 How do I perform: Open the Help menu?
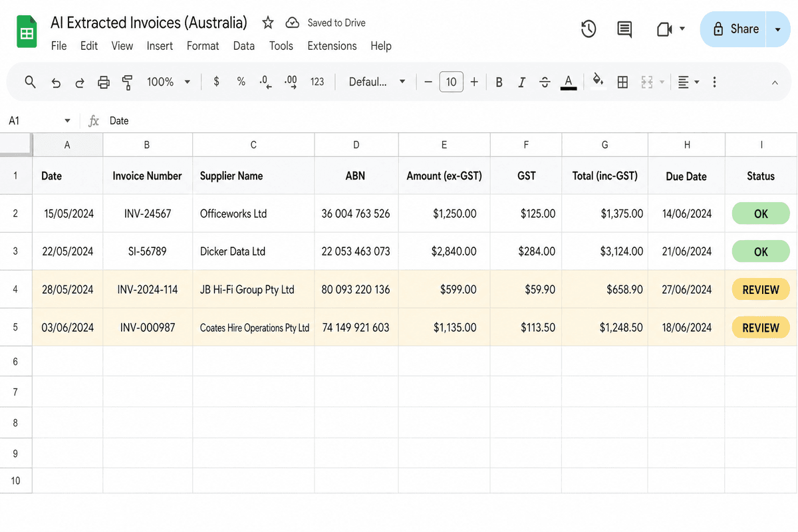point(381,46)
